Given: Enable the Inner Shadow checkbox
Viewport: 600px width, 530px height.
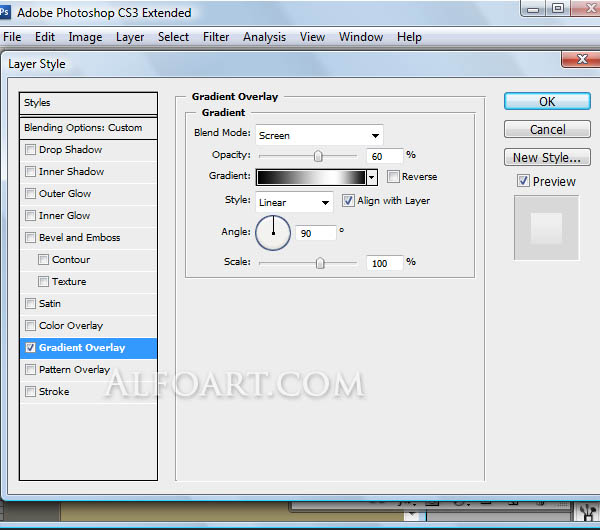Looking at the screenshot, I should 31,171.
